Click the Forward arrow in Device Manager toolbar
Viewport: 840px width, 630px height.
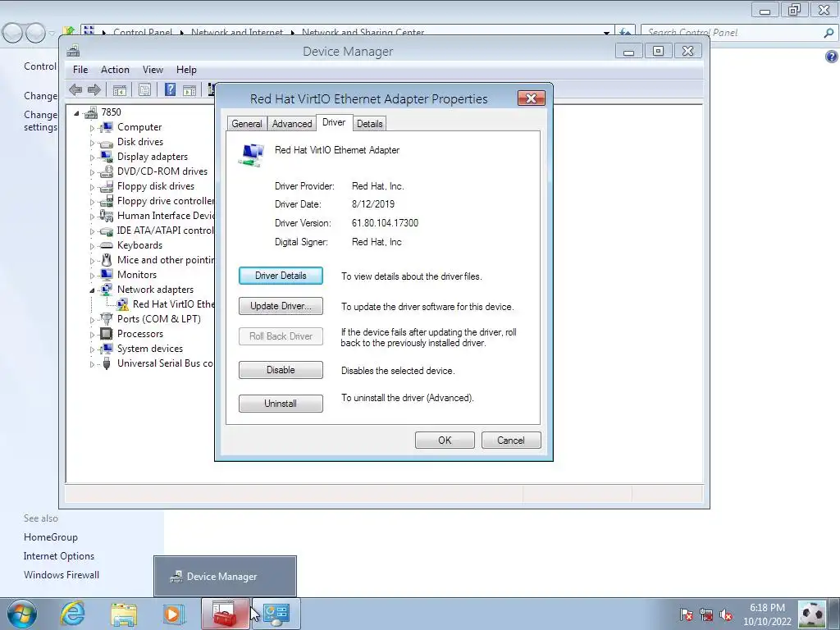pyautogui.click(x=94, y=89)
